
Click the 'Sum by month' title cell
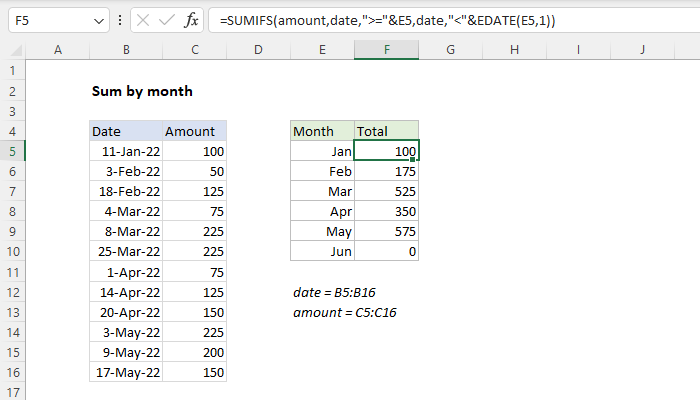142,91
